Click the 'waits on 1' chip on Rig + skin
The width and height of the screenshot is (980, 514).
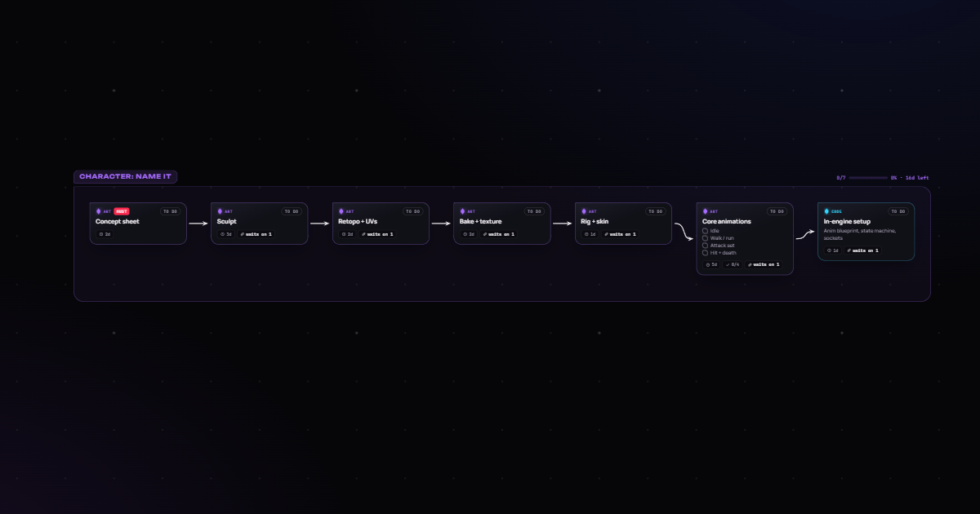620,234
